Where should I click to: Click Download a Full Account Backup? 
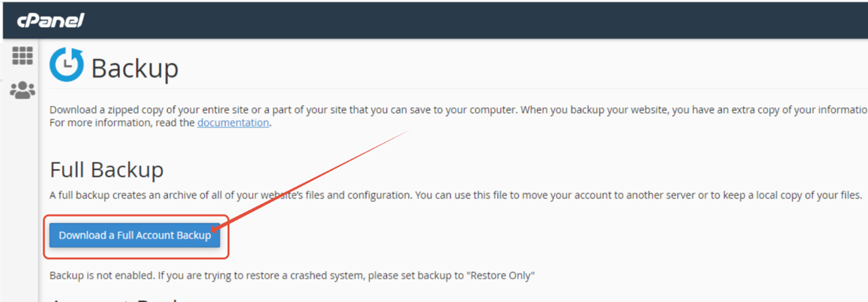pos(135,235)
